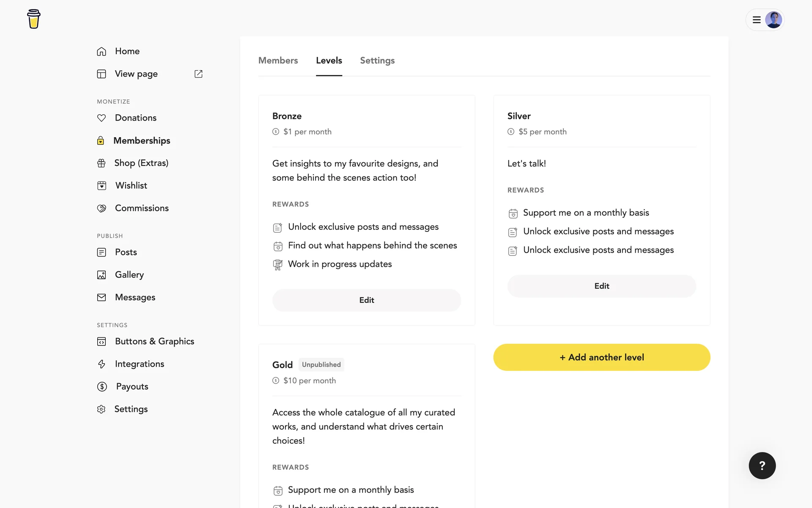Open the hamburger menu next to avatar
Viewport: 812px width, 508px height.
757,20
